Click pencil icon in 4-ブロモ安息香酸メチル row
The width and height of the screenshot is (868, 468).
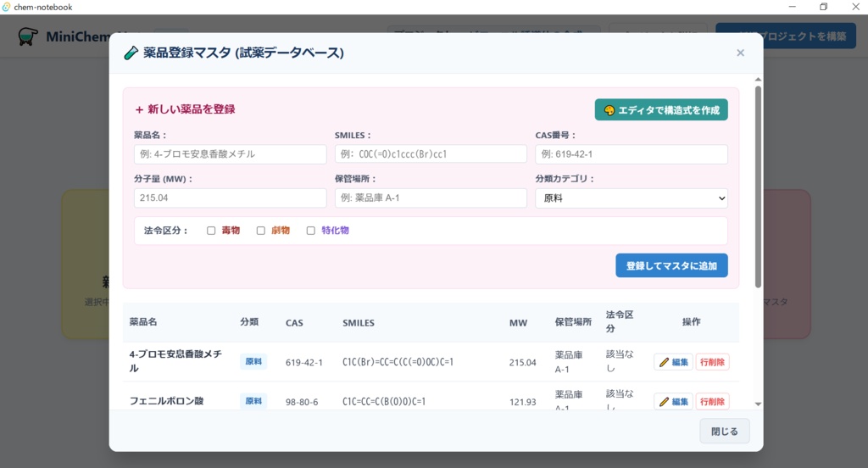(664, 362)
